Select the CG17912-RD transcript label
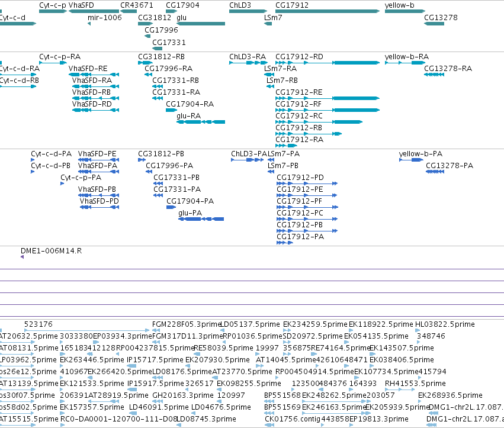Viewport: 504px width, 428px height. point(299,57)
